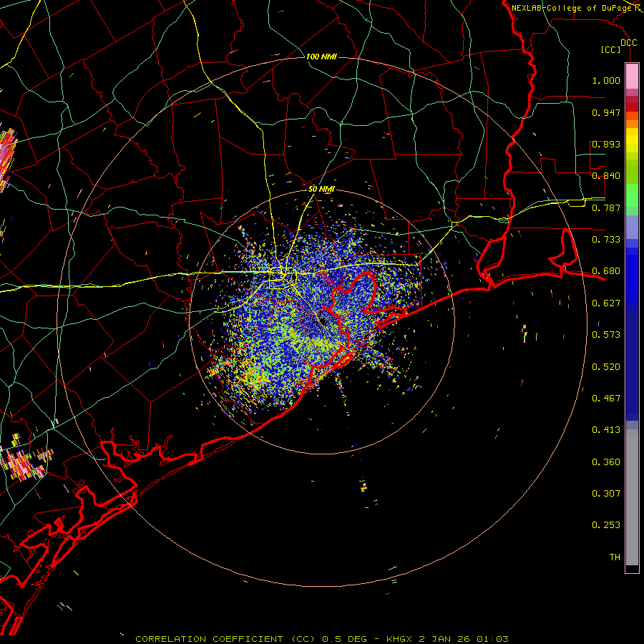The image size is (644, 644).
Task: Click the 0.520 legend value
Action: [x=606, y=367]
